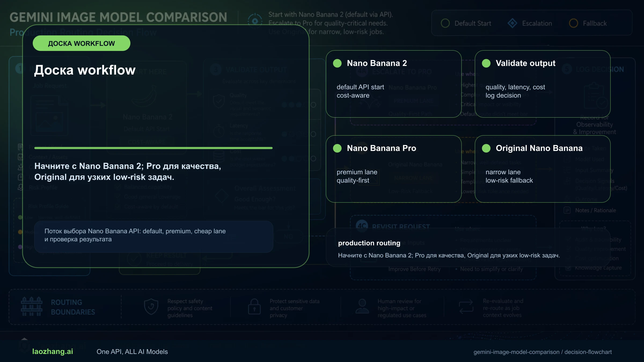Click the green dot beside Validate output
Viewport: 644px width, 362px height.
(486, 63)
